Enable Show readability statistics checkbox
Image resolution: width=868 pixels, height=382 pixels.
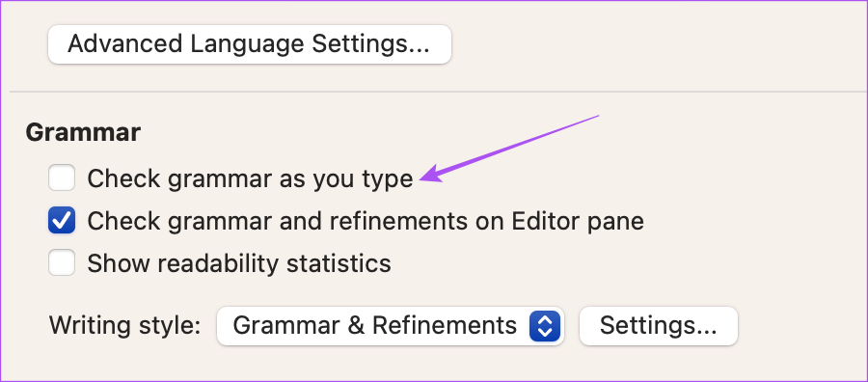[62, 263]
